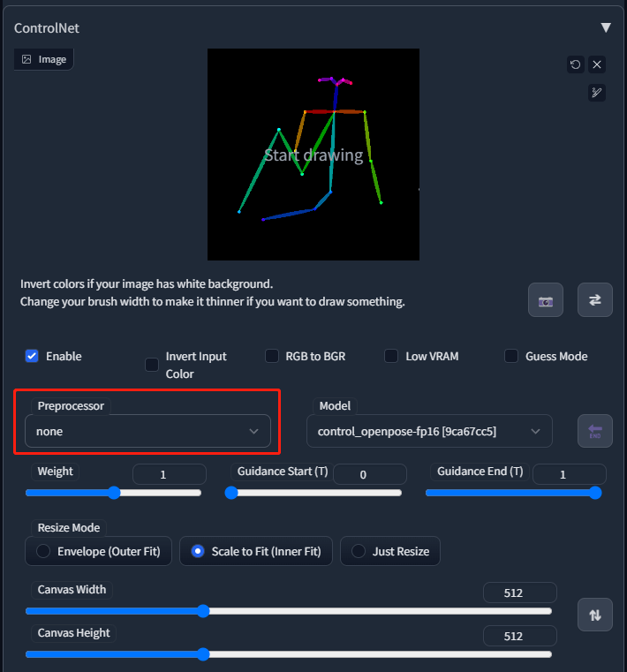This screenshot has height=672, width=627.
Task: Click the Weight value field
Action: coord(170,474)
